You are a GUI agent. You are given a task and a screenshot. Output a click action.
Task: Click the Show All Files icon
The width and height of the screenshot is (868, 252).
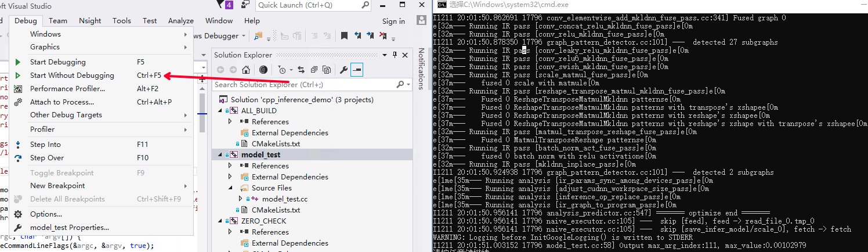click(x=327, y=70)
